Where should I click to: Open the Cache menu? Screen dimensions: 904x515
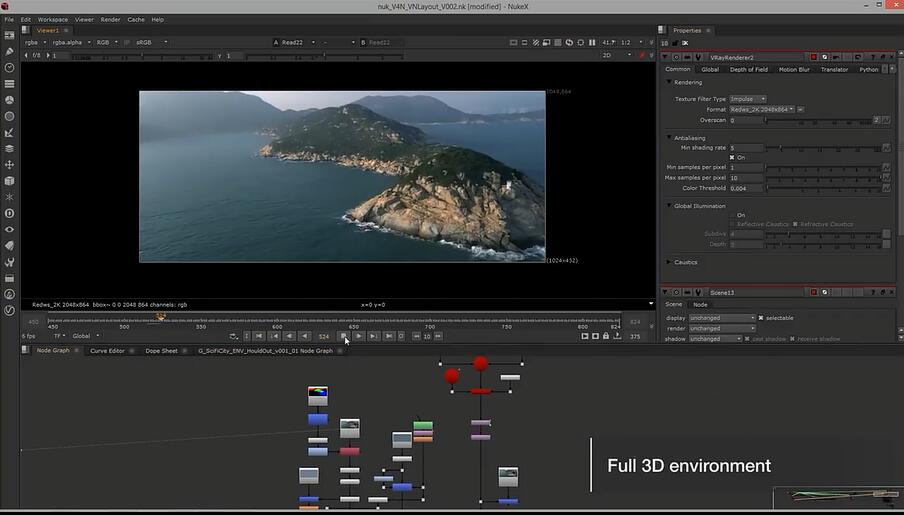[136, 20]
